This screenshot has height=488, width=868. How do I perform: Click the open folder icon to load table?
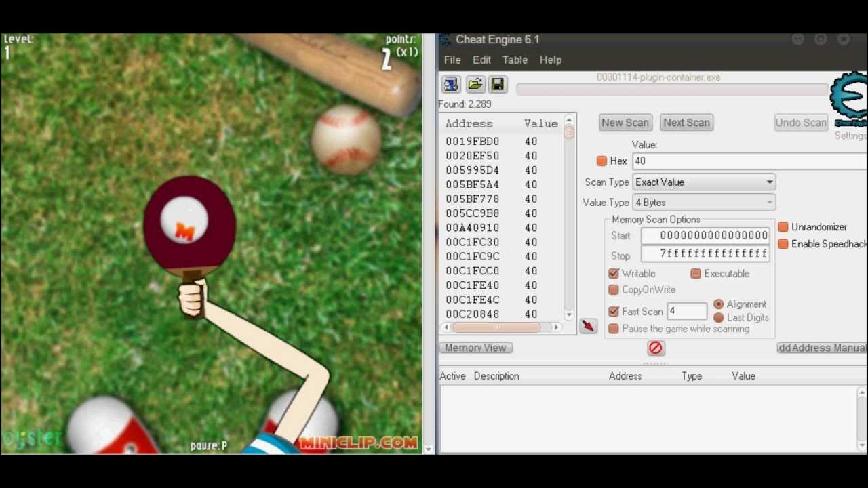pos(475,84)
